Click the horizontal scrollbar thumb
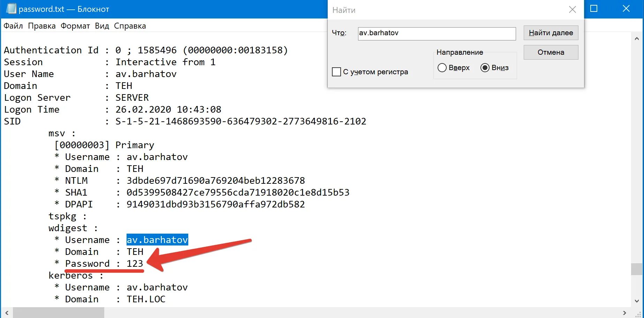This screenshot has width=644, height=318. [x=59, y=313]
